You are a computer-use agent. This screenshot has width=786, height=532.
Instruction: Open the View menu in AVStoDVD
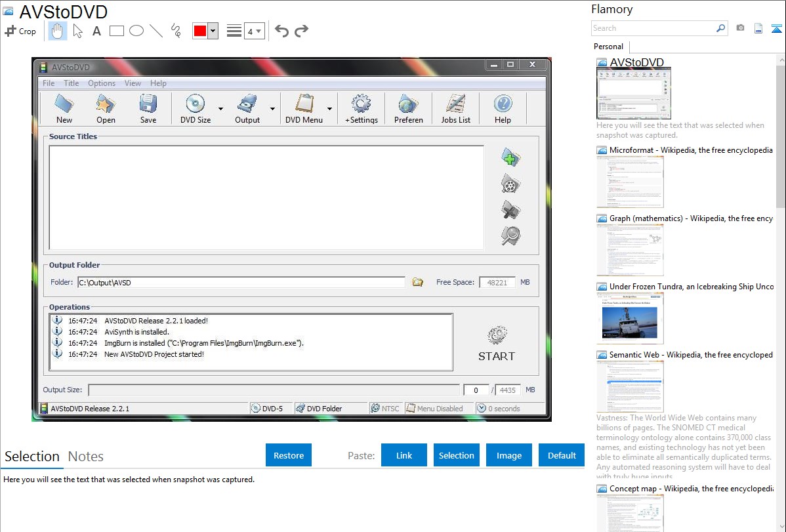(x=133, y=83)
